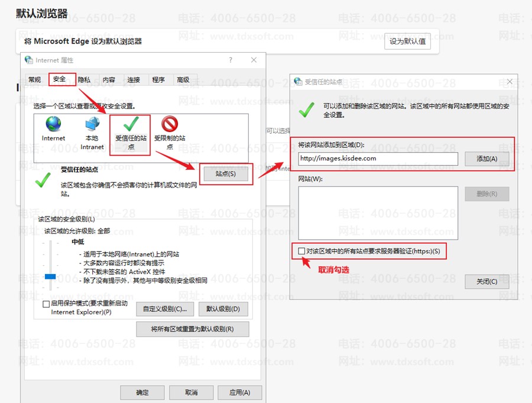Click the 应用(A) button

pos(240,392)
